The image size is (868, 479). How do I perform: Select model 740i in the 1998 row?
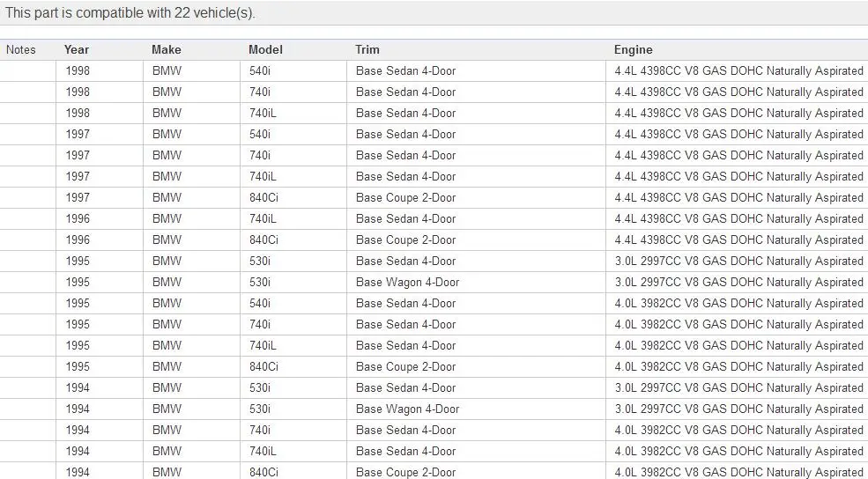(260, 92)
